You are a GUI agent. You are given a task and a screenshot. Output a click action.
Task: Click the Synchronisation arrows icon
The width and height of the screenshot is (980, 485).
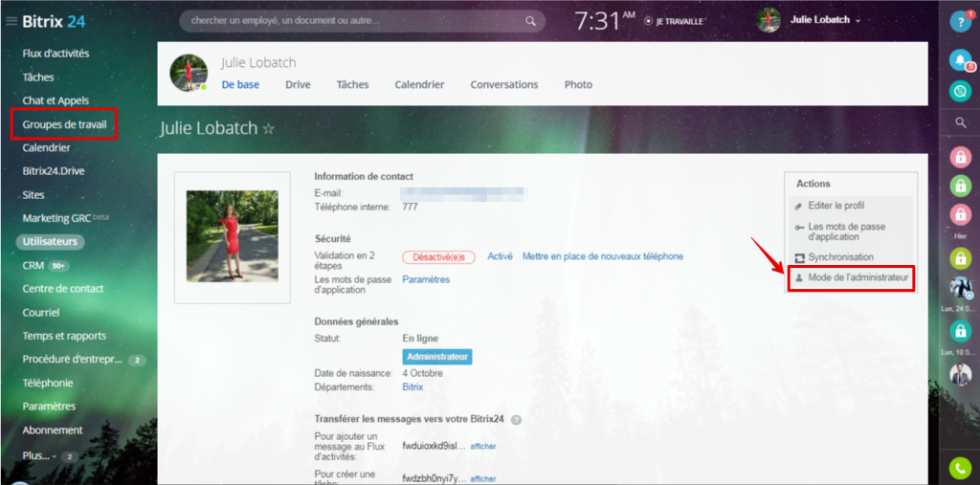[x=799, y=257]
